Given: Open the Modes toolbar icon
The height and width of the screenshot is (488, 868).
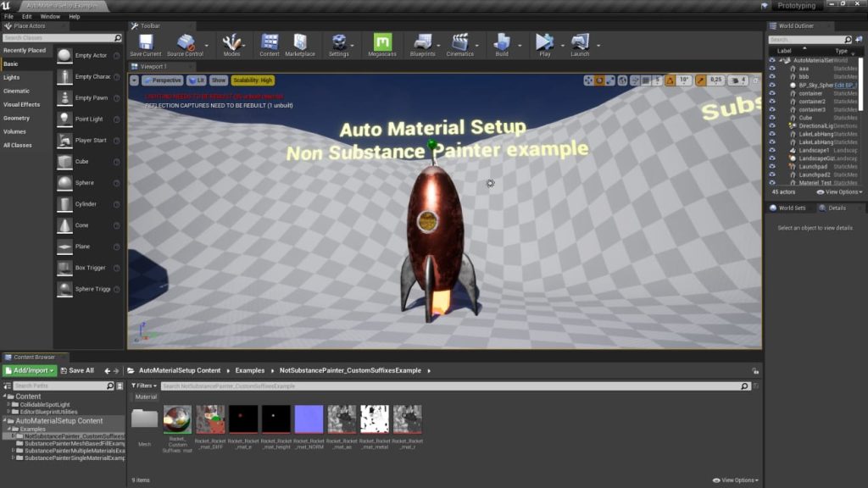Looking at the screenshot, I should pyautogui.click(x=232, y=44).
